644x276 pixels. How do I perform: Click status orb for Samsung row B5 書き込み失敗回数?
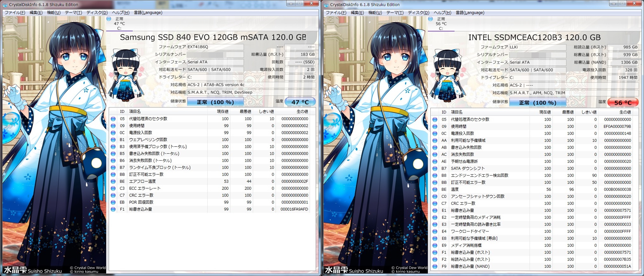point(113,154)
